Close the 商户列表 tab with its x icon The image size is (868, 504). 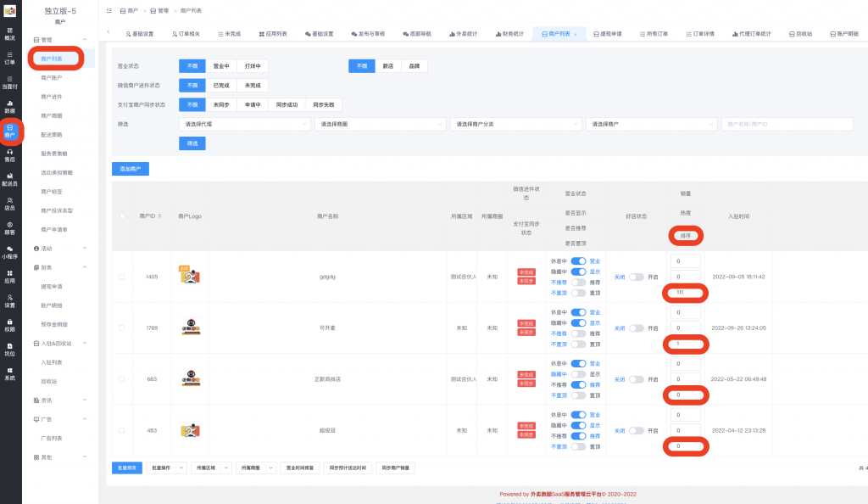point(576,34)
